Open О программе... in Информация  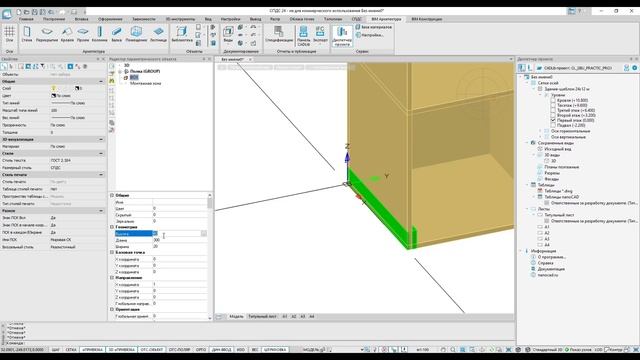click(552, 257)
